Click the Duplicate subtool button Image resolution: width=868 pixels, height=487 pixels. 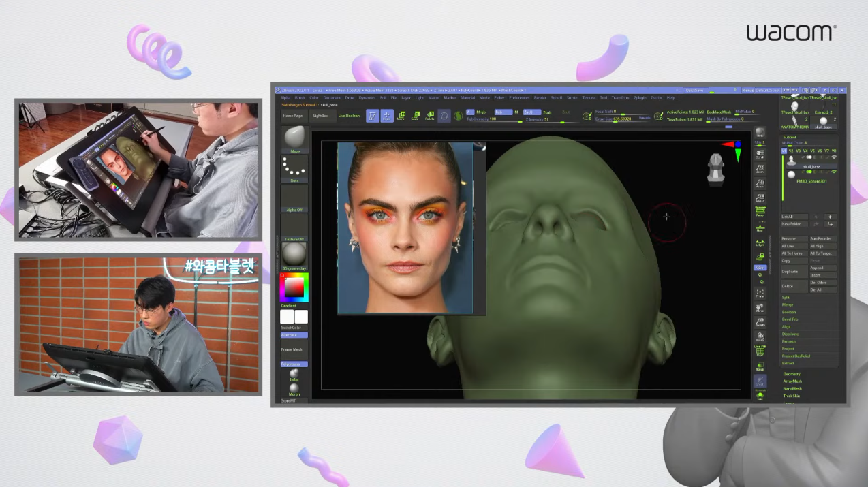pyautogui.click(x=794, y=271)
